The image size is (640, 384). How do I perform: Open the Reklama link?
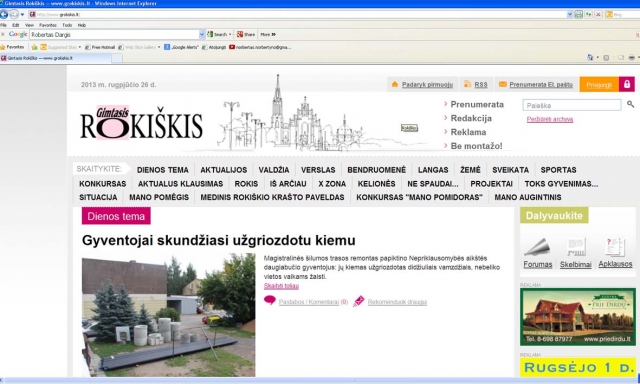[468, 132]
